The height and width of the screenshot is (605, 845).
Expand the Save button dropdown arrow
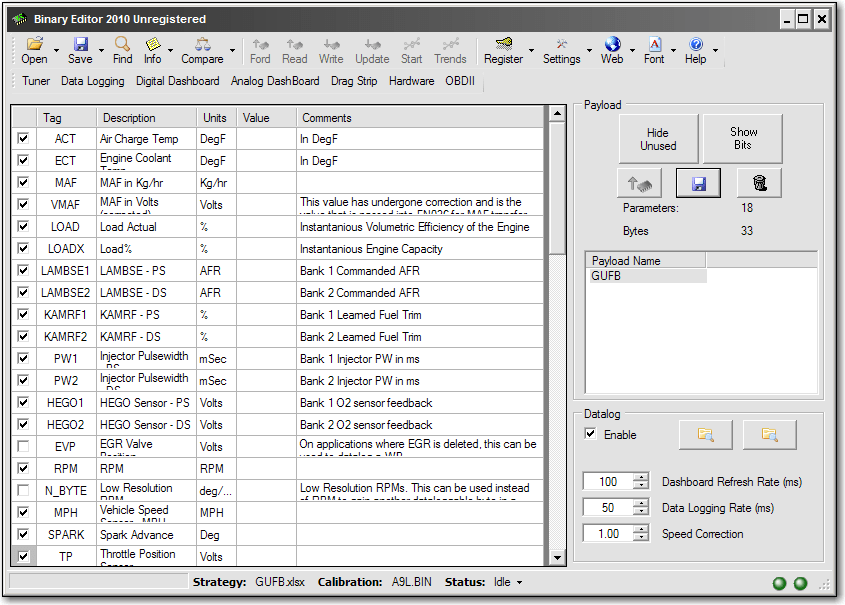pyautogui.click(x=101, y=51)
